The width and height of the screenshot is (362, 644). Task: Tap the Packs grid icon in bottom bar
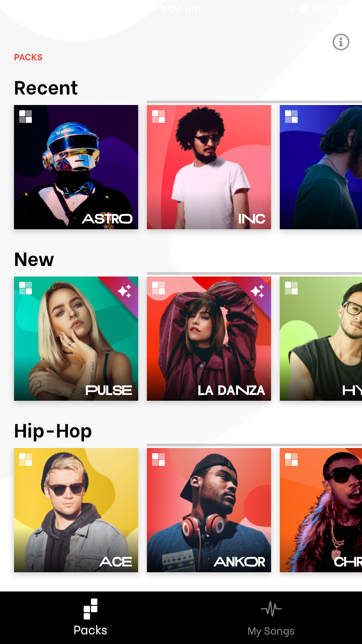click(x=90, y=609)
